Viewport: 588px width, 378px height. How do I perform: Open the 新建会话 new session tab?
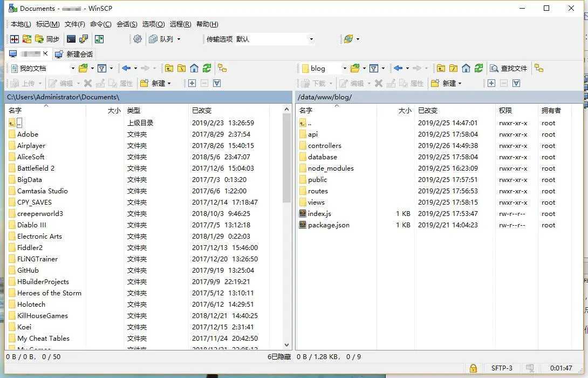pyautogui.click(x=74, y=54)
